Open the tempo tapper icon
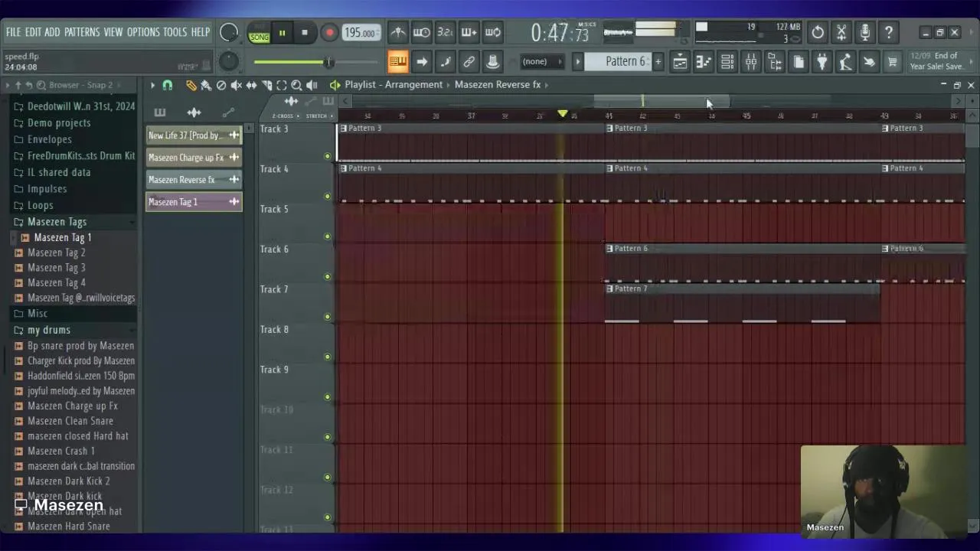 coord(845,62)
